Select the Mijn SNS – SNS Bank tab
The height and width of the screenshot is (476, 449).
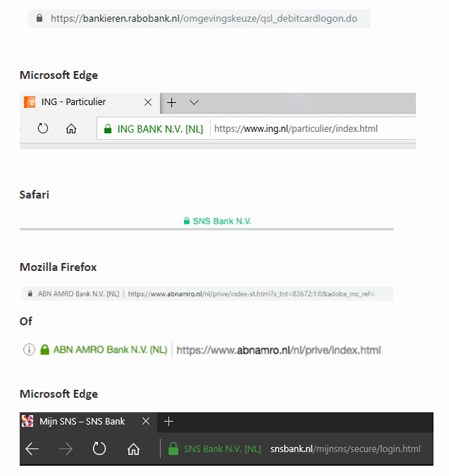click(88, 422)
